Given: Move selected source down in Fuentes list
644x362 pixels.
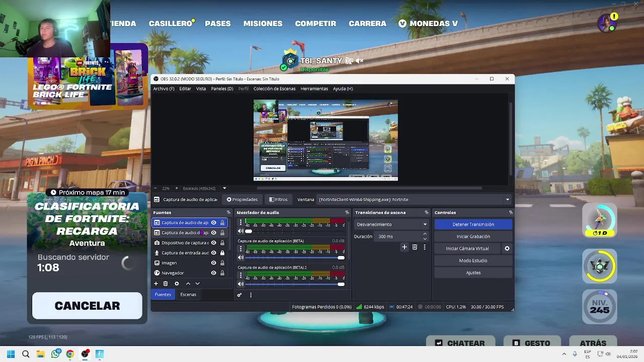Looking at the screenshot, I should tap(197, 284).
